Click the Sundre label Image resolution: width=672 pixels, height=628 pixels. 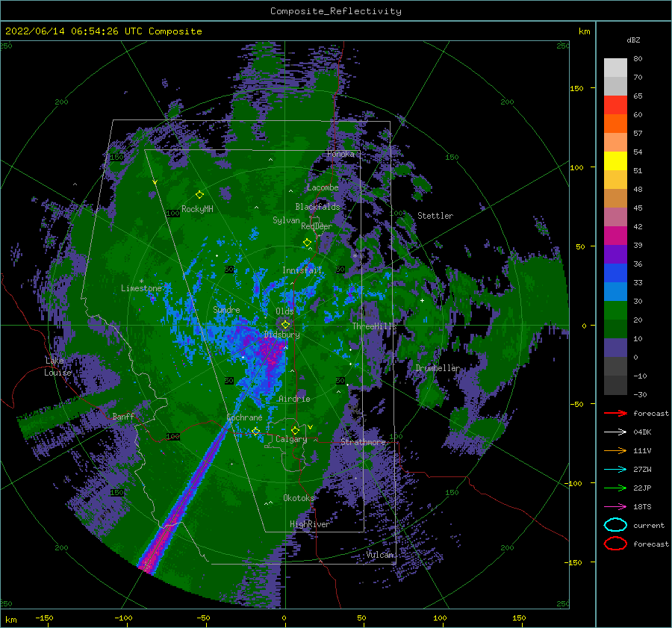click(226, 310)
